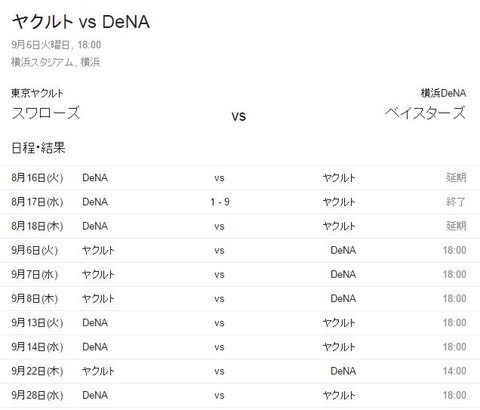Click the 日程・結果 section heading

[38, 148]
